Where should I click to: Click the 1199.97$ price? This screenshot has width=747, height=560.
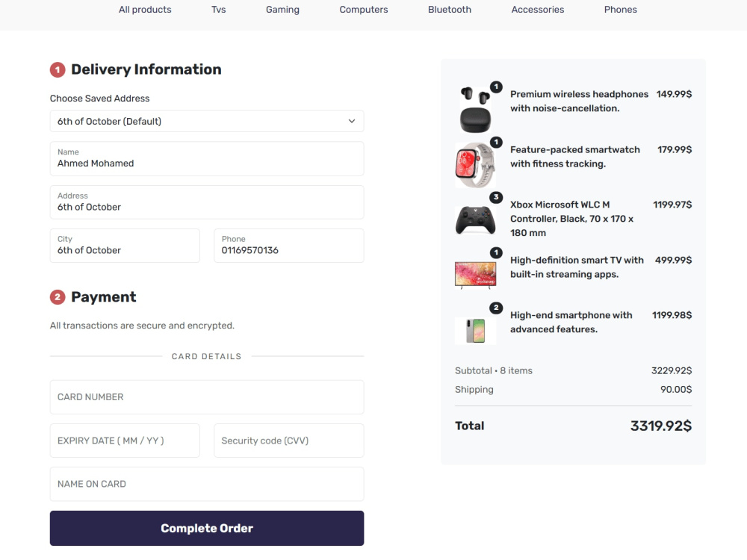pos(672,205)
